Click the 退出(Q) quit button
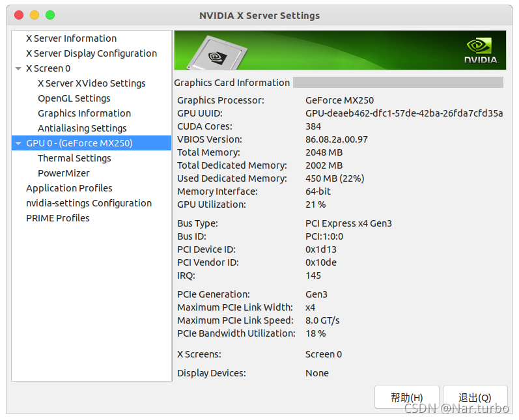 pos(475,397)
